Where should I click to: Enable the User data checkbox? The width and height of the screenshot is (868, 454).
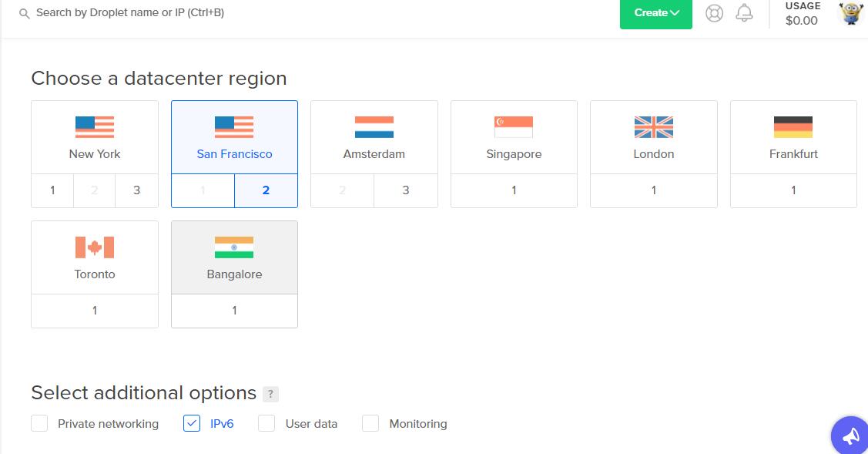266,423
